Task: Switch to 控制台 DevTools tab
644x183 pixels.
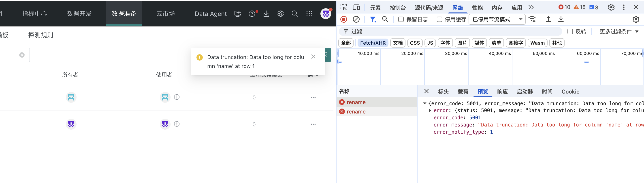Action: click(x=397, y=8)
